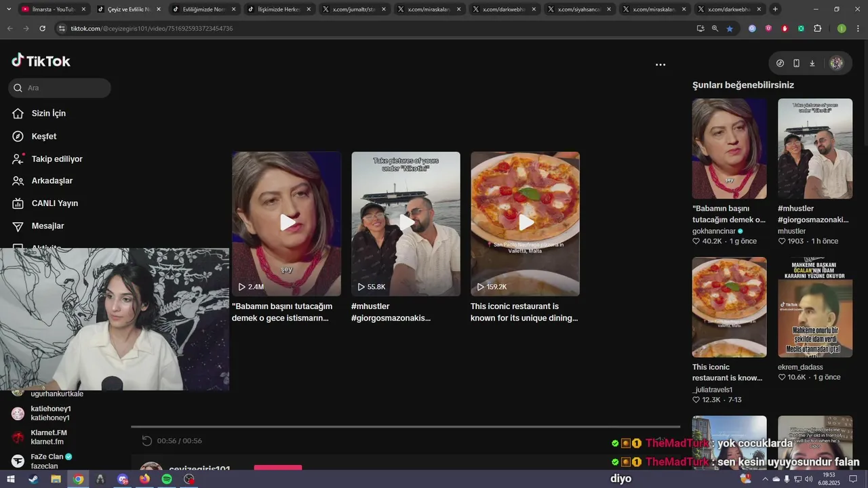Open CANLI Yayın live streams
The width and height of the screenshot is (868, 488).
54,203
